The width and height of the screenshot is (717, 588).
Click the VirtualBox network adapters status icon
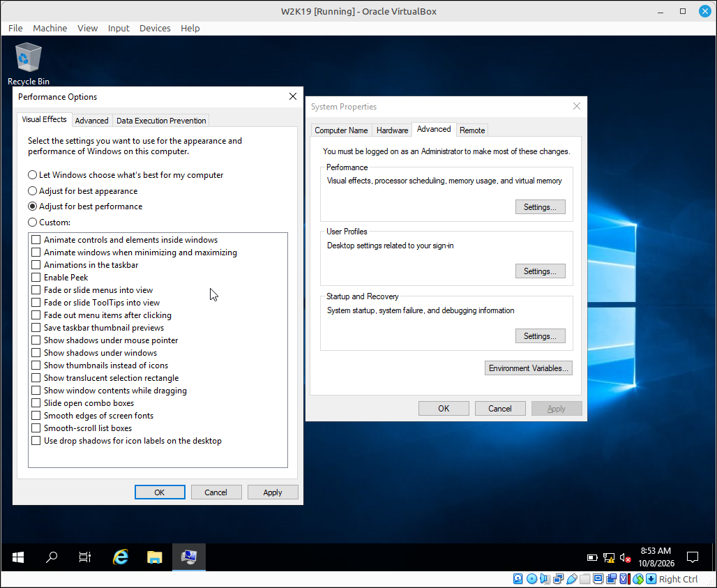pyautogui.click(x=558, y=579)
